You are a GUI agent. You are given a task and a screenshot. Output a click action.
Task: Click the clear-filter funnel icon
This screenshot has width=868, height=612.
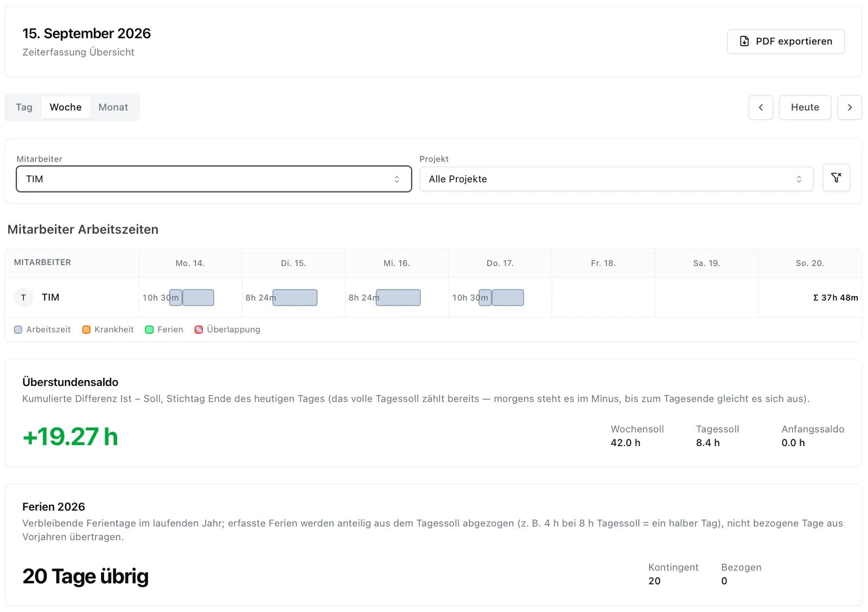tap(836, 178)
